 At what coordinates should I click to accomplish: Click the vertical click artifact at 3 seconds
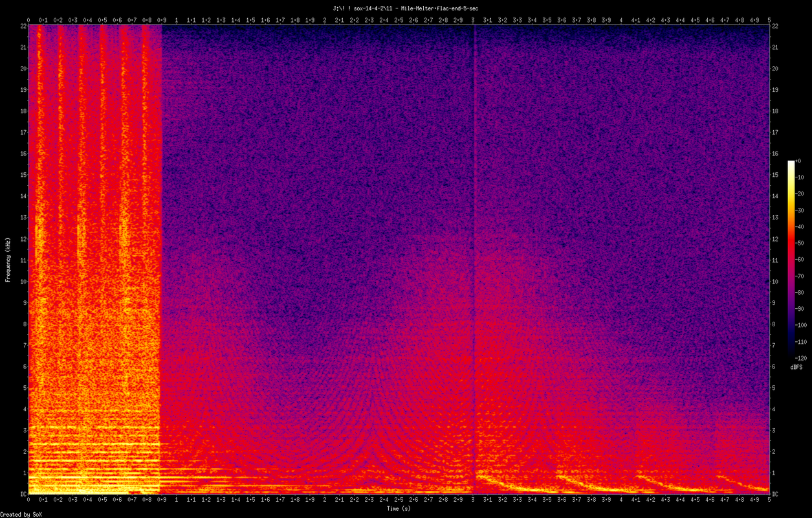tap(474, 259)
